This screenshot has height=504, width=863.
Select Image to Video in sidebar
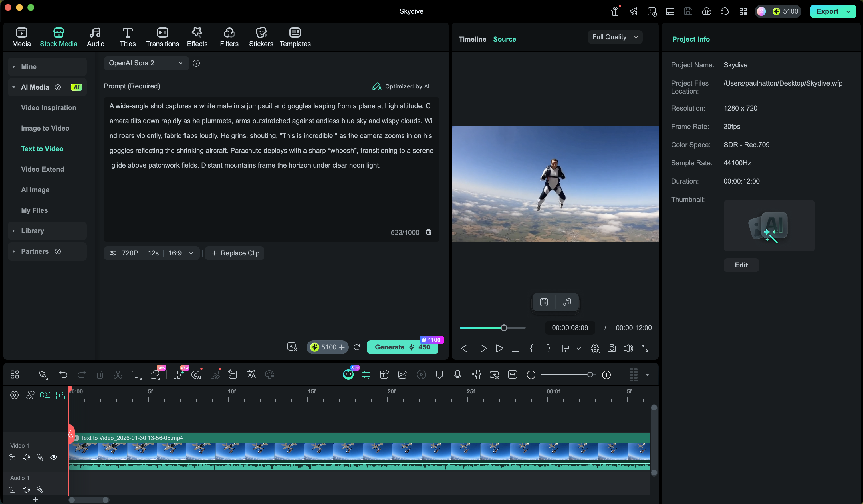click(x=45, y=128)
